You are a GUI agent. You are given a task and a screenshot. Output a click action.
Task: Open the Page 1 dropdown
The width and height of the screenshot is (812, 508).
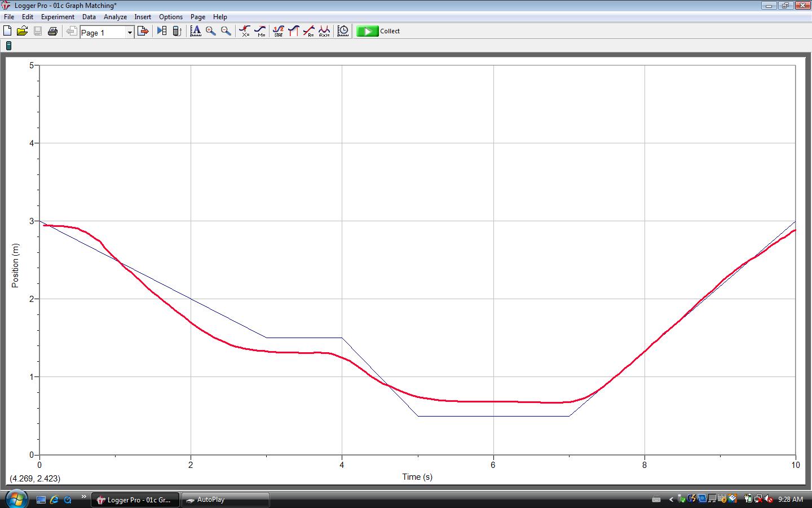[130, 32]
